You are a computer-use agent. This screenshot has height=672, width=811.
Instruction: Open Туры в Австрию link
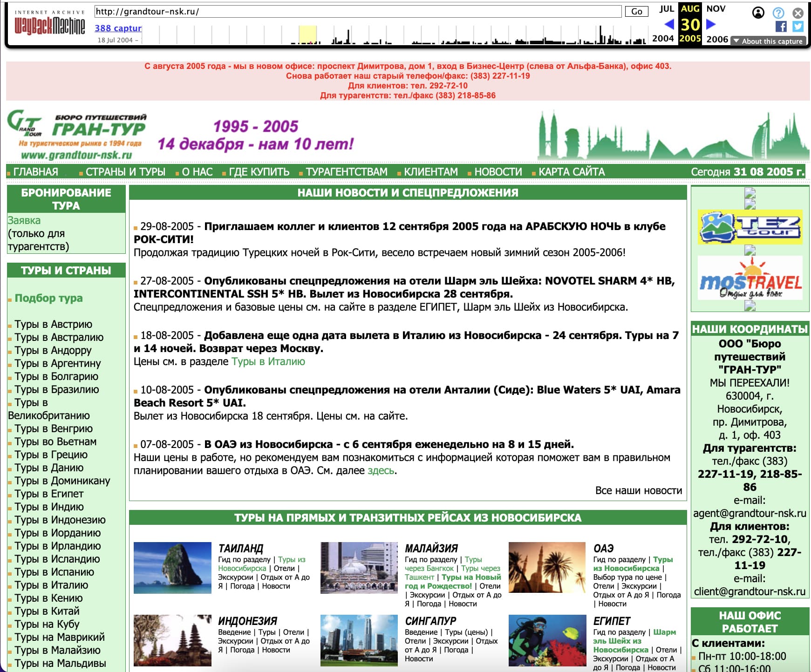click(53, 324)
